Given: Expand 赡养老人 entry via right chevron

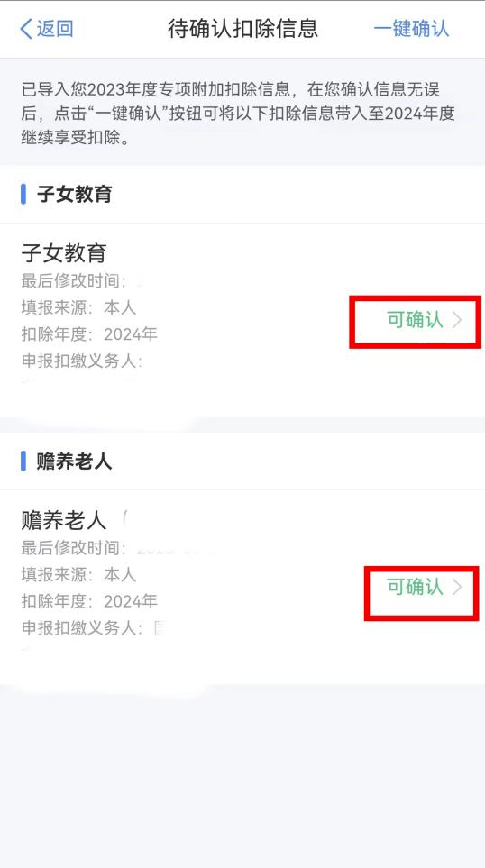Looking at the screenshot, I should (x=457, y=587).
